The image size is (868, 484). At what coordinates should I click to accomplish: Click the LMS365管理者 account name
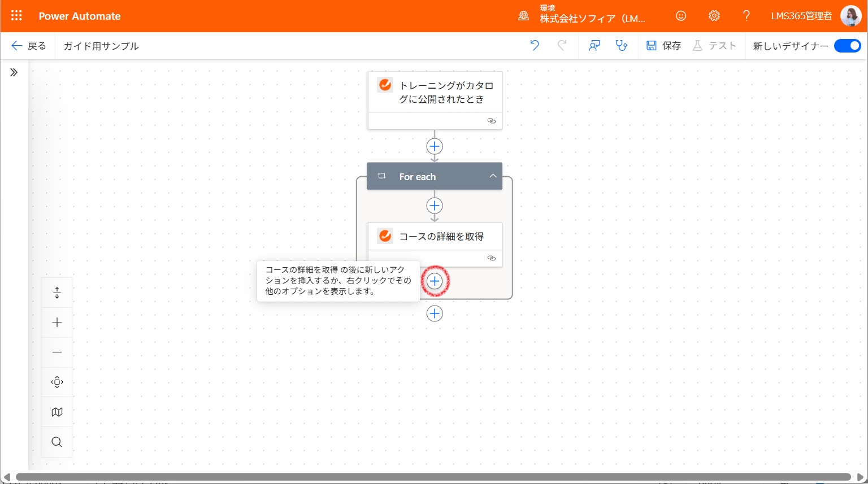pos(801,16)
